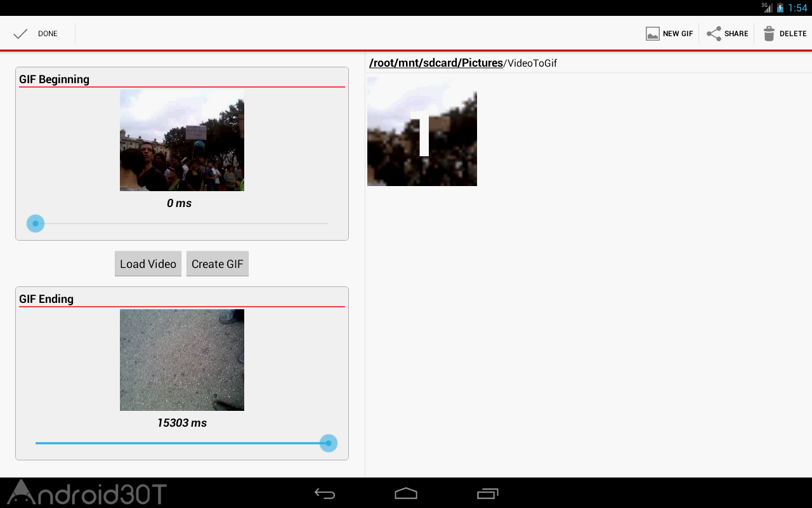
Task: Click the GIF Beginning preview image
Action: pyautogui.click(x=182, y=140)
